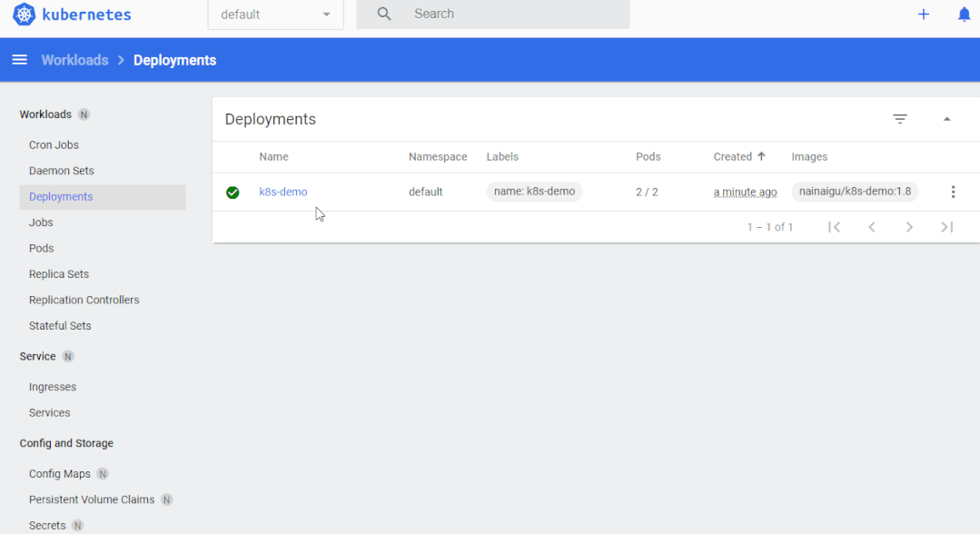Open Cron Jobs in the sidebar
This screenshot has height=534, width=980.
(x=54, y=144)
